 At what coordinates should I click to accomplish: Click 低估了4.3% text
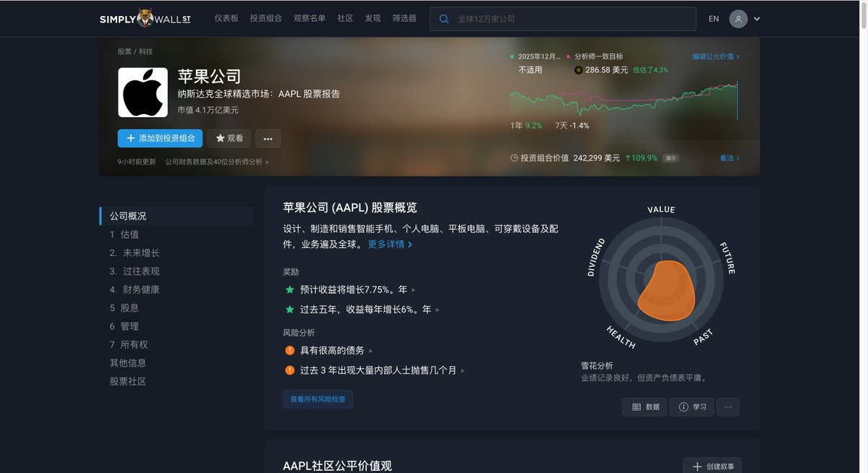tap(650, 70)
